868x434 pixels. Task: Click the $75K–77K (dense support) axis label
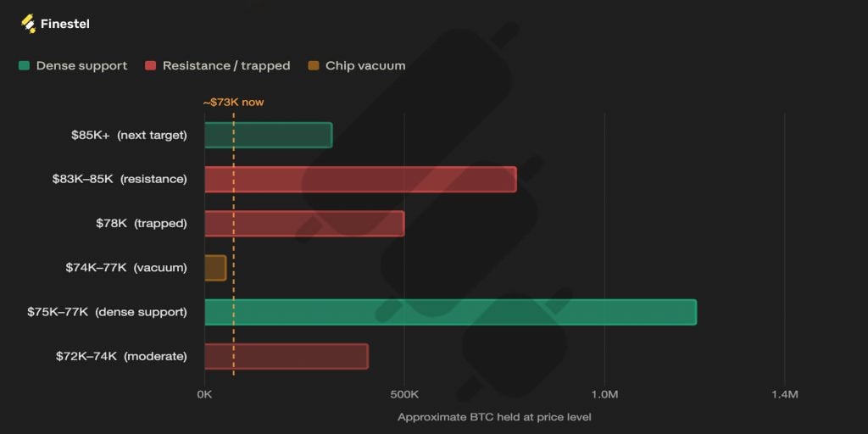click(x=107, y=312)
